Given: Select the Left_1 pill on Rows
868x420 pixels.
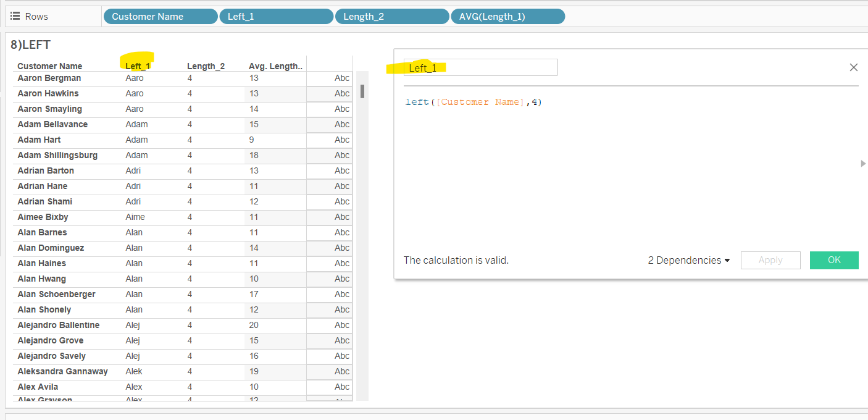Looking at the screenshot, I should pos(277,17).
